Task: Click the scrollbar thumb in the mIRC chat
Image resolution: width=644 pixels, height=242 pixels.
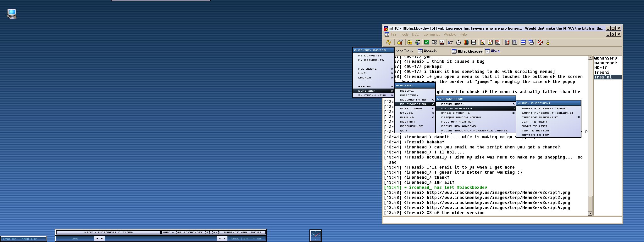Action: point(590,203)
